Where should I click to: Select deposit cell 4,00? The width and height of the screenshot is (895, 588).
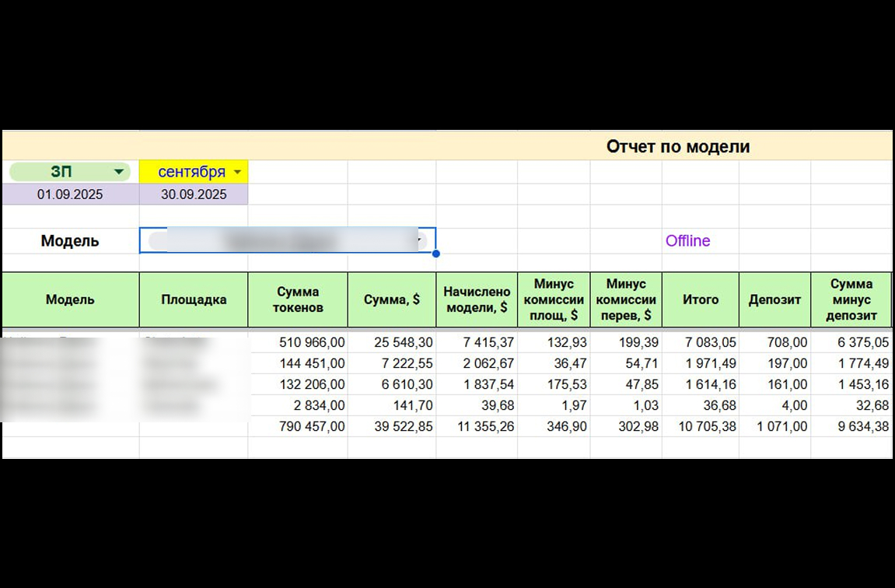pos(774,406)
